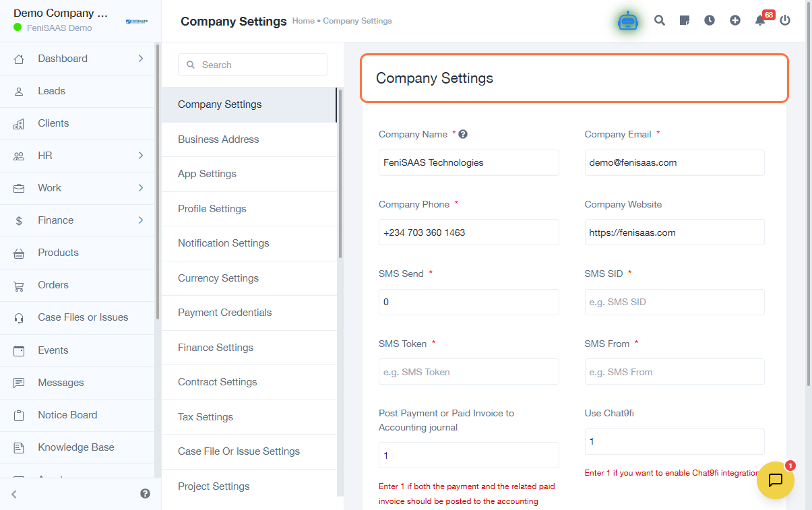
Task: Open notifications bell with 68 badge
Action: coord(760,21)
